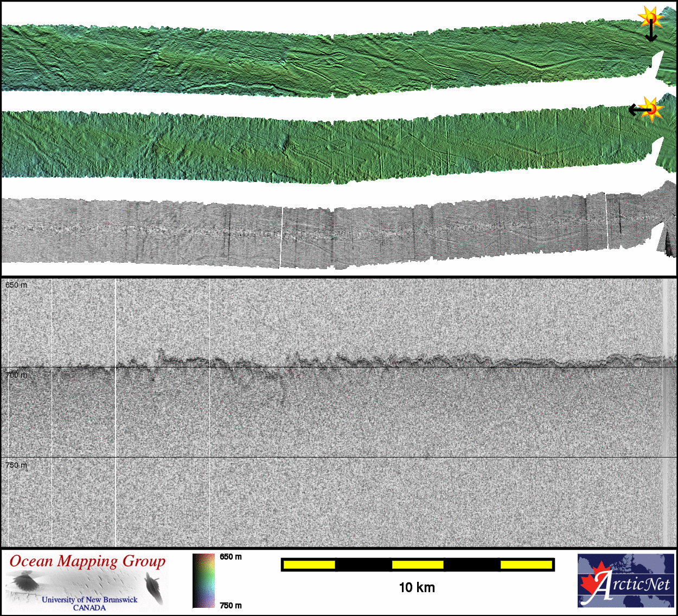The image size is (678, 616).
Task: Select the 650 m depth label in profile
Action: pyautogui.click(x=16, y=285)
